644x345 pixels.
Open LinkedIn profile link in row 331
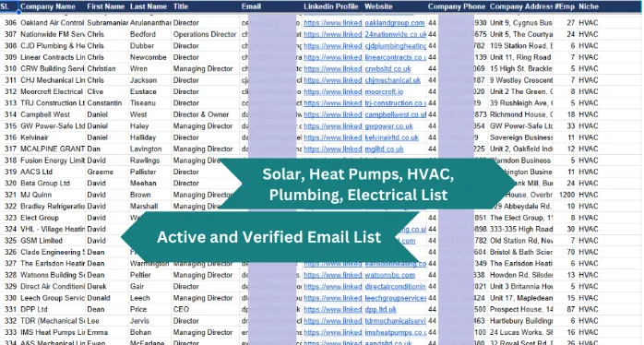[x=333, y=310]
